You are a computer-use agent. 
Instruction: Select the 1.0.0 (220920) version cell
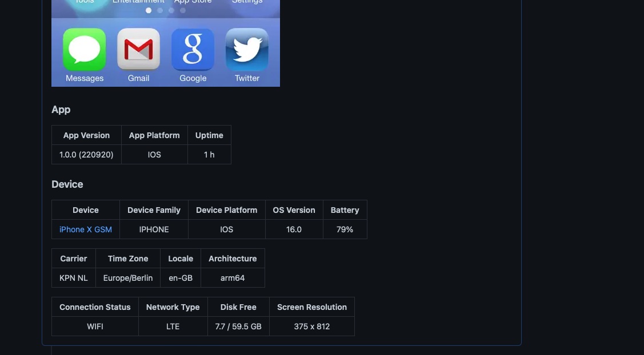(86, 155)
